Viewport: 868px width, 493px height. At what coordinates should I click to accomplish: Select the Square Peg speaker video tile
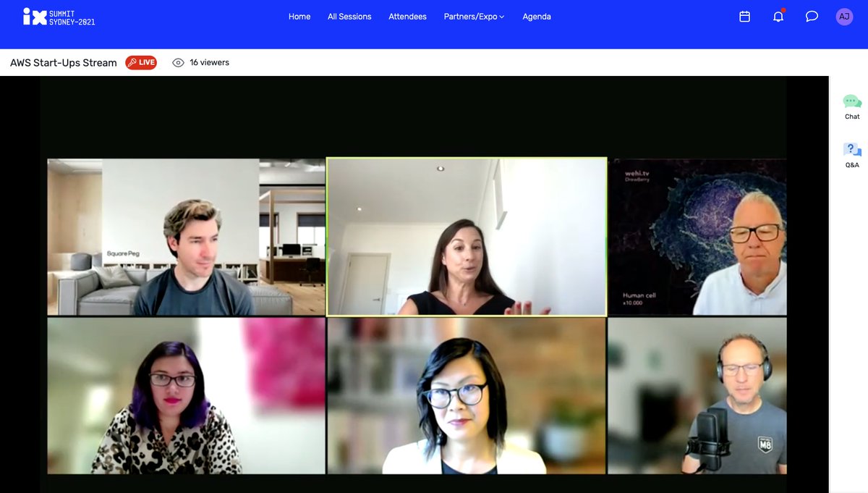pyautogui.click(x=187, y=237)
